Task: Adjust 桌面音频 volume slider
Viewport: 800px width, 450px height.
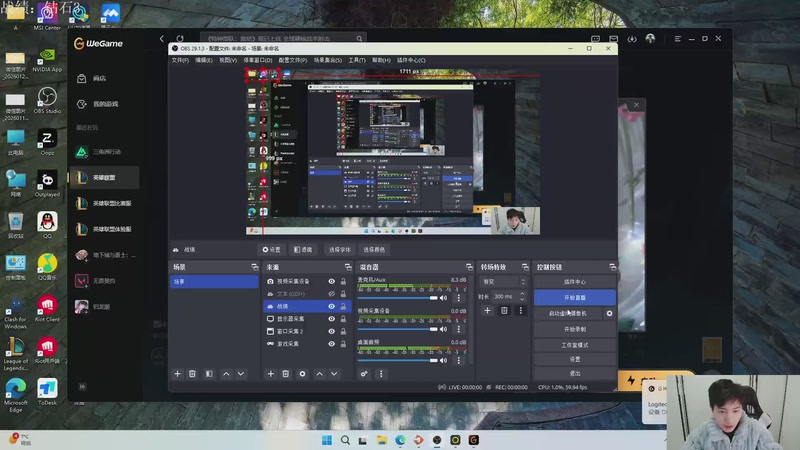Action: (x=397, y=360)
